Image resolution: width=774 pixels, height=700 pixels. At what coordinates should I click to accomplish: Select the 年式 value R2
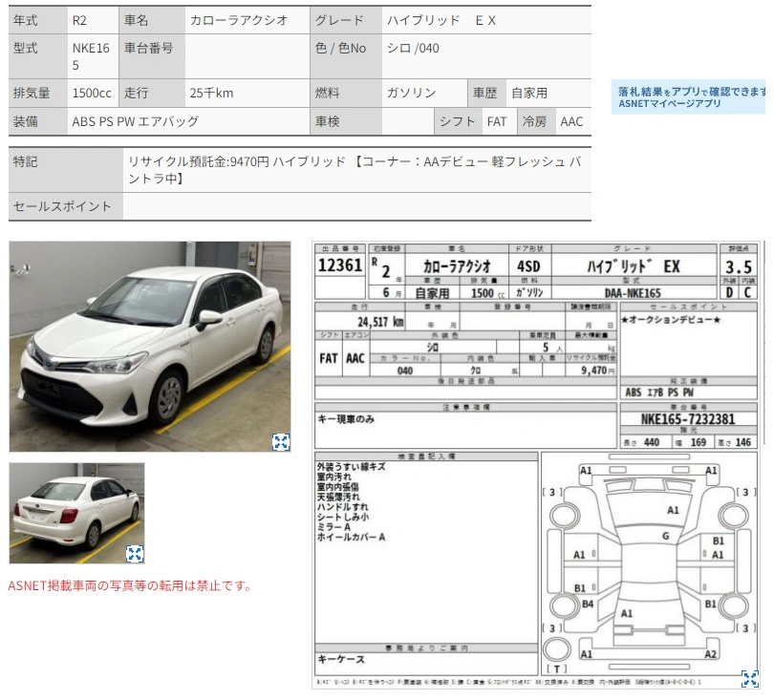point(79,20)
